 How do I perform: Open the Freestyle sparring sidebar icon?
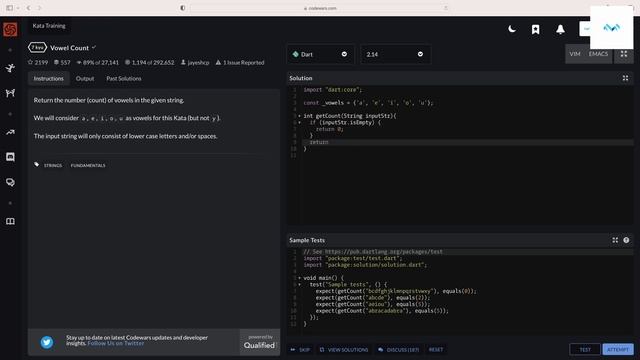[10, 93]
